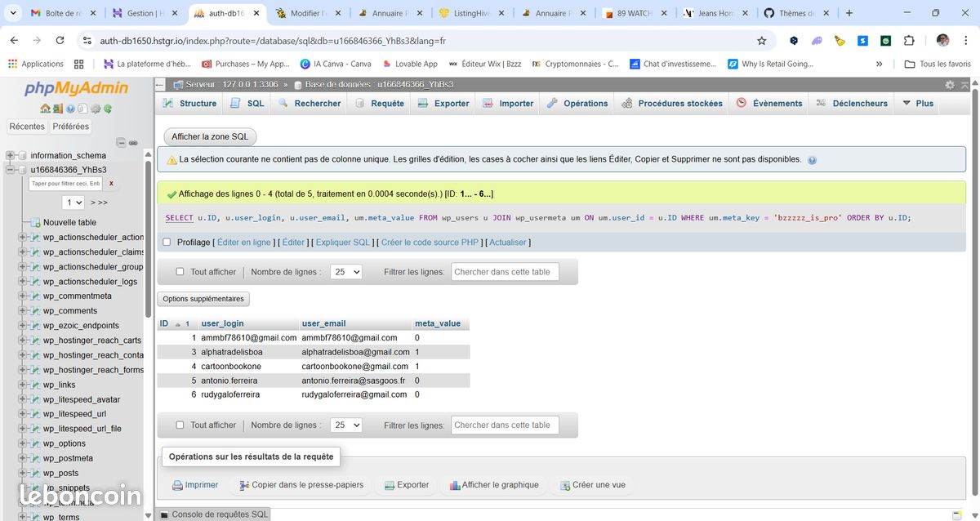Toggle the Profilage checkbox
Viewport: 980px width, 521px height.
coord(167,242)
